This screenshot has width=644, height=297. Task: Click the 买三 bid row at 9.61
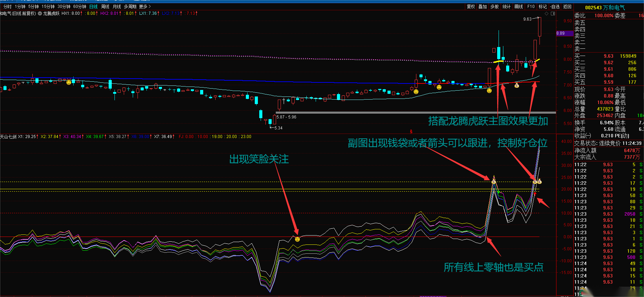[609, 69]
